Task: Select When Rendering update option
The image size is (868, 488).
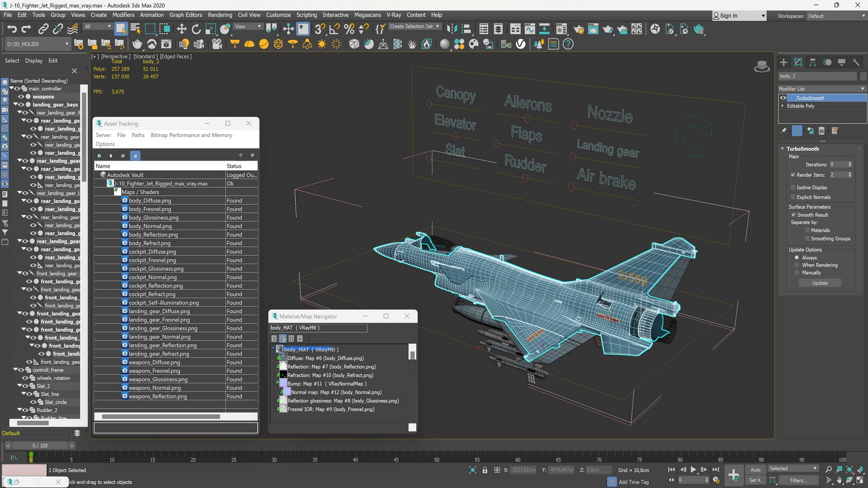Action: click(797, 265)
